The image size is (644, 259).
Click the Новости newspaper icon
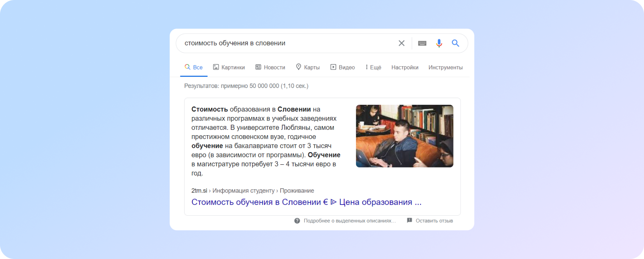pyautogui.click(x=258, y=67)
